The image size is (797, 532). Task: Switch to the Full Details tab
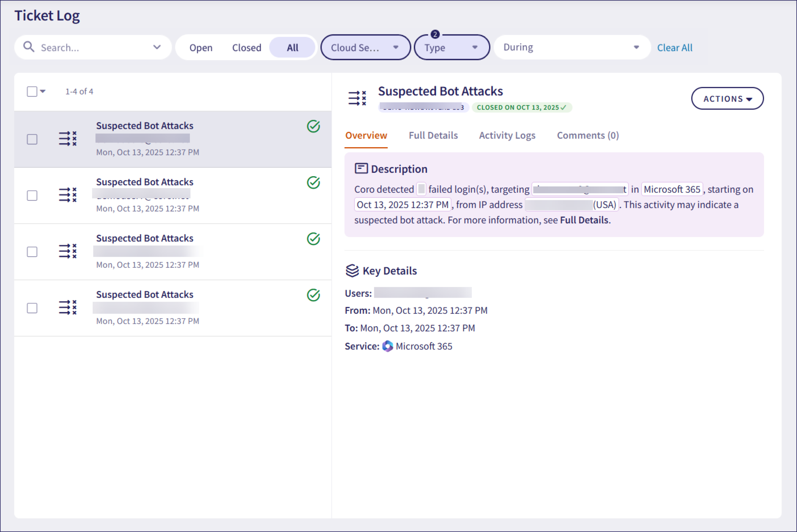[x=433, y=135]
